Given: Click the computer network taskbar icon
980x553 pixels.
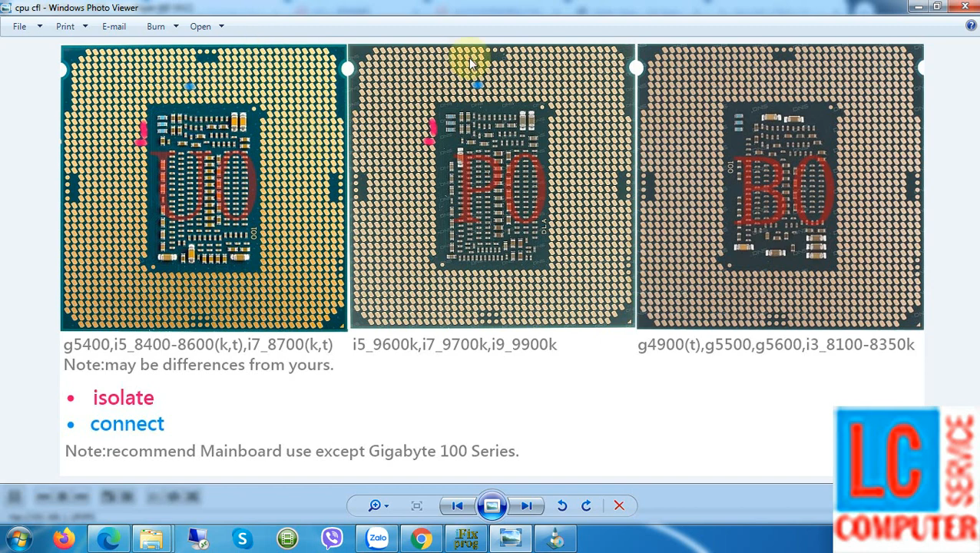Looking at the screenshot, I should tap(197, 538).
